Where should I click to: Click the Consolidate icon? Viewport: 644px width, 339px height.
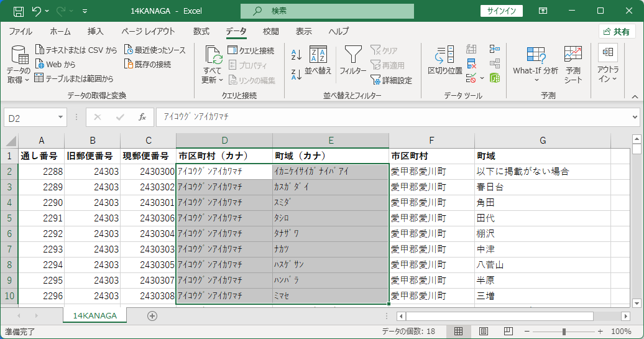(495, 49)
